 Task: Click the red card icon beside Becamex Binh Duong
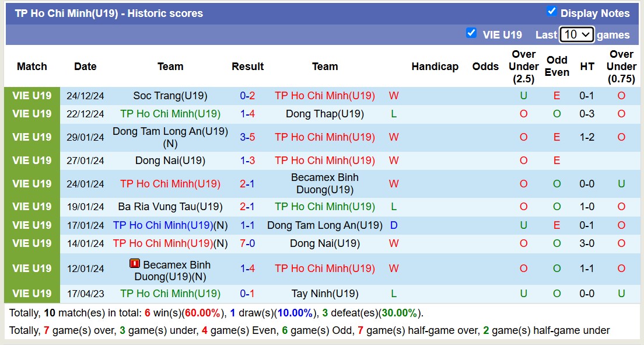pos(135,264)
